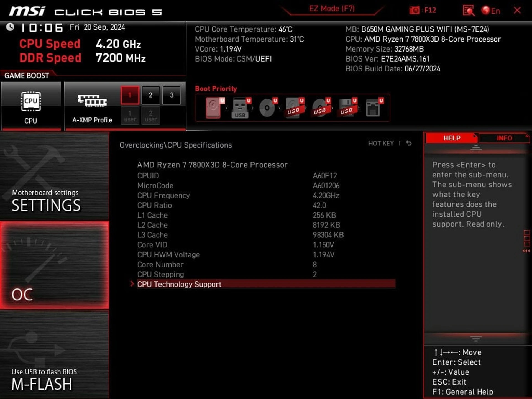Viewport: 532px width, 399px height.
Task: Select the CPU Frequency row
Action: tap(266, 195)
